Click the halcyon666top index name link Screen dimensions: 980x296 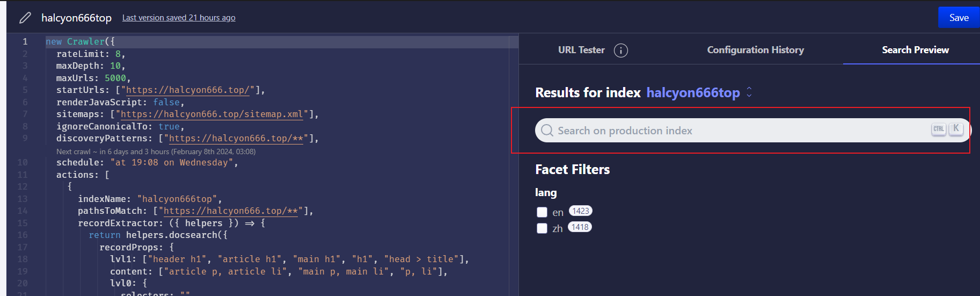pyautogui.click(x=693, y=93)
